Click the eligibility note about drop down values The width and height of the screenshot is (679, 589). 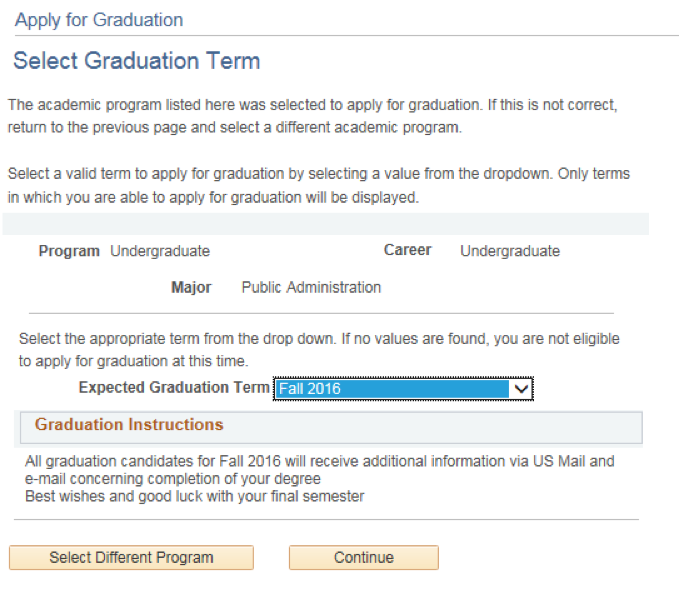[x=319, y=350]
